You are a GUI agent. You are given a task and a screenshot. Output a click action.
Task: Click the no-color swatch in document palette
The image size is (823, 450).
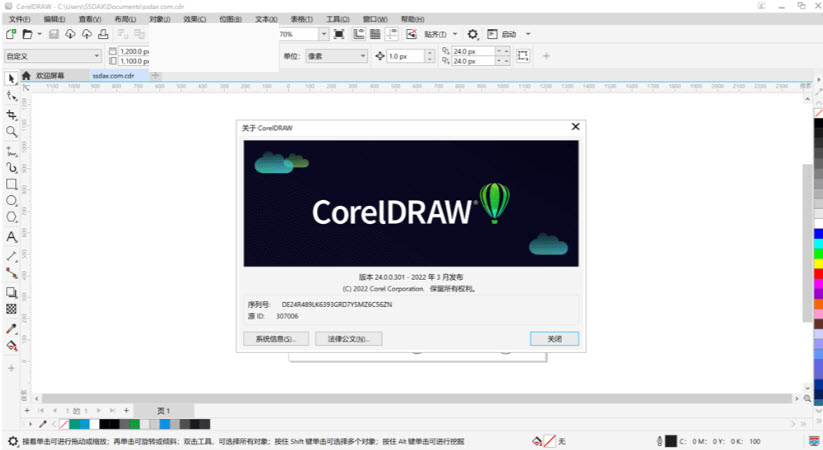pyautogui.click(x=64, y=424)
